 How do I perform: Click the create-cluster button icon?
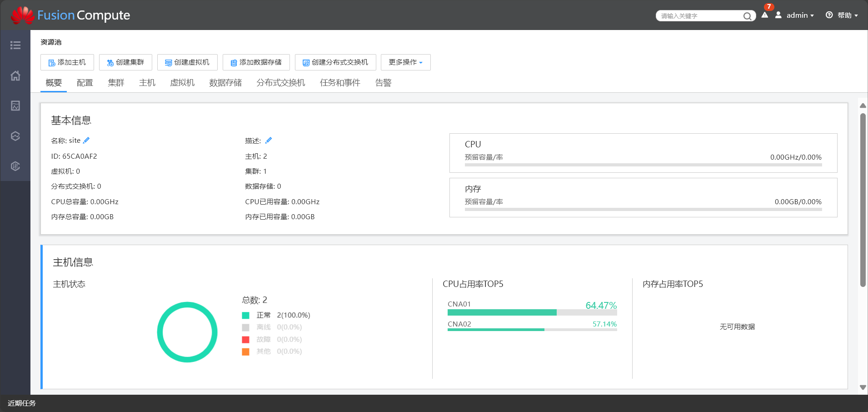point(110,63)
